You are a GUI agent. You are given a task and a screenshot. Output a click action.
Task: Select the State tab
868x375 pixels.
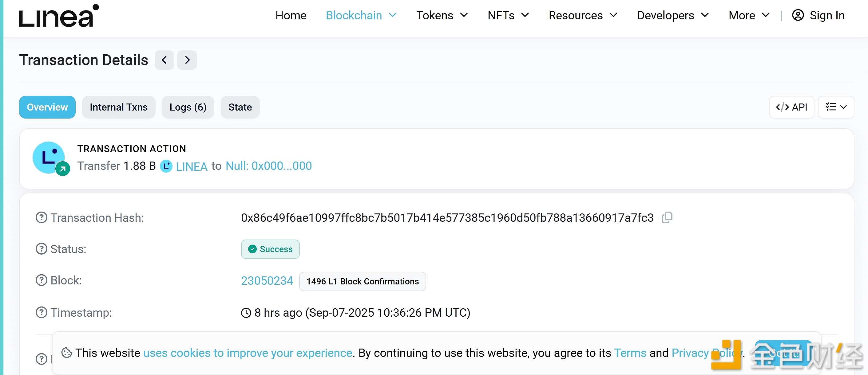pos(240,107)
